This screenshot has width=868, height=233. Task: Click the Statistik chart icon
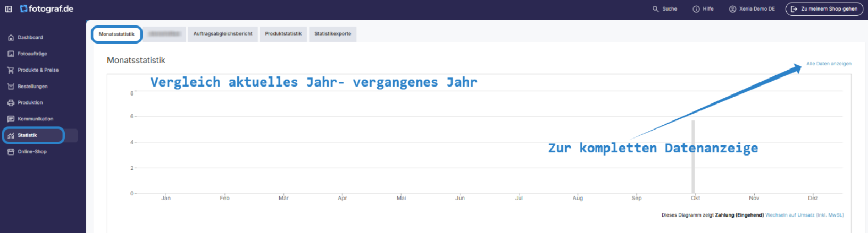(x=11, y=135)
